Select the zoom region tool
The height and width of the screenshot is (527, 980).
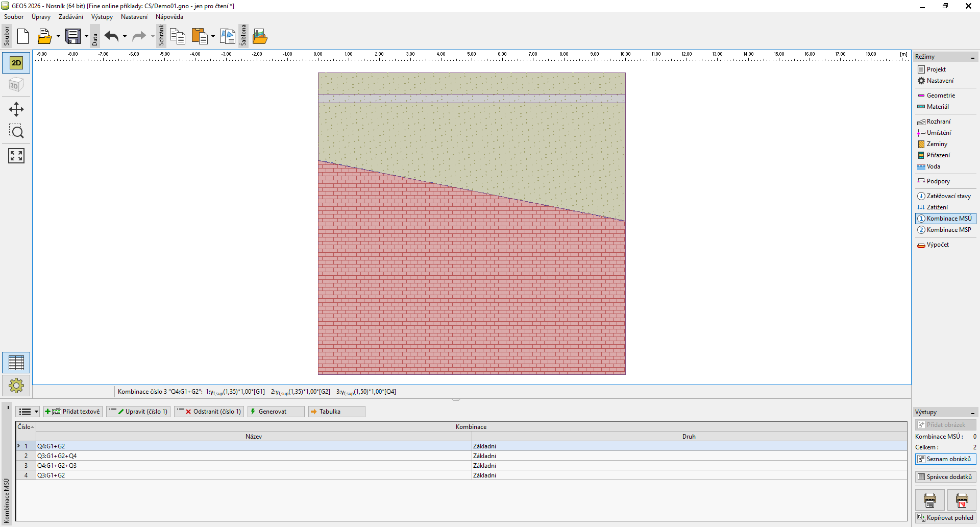(x=16, y=132)
